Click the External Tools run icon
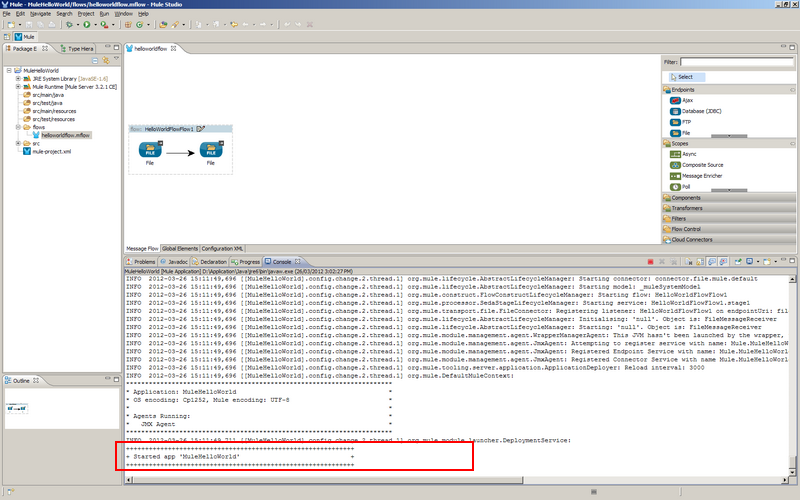The width and height of the screenshot is (800, 500). point(104,24)
